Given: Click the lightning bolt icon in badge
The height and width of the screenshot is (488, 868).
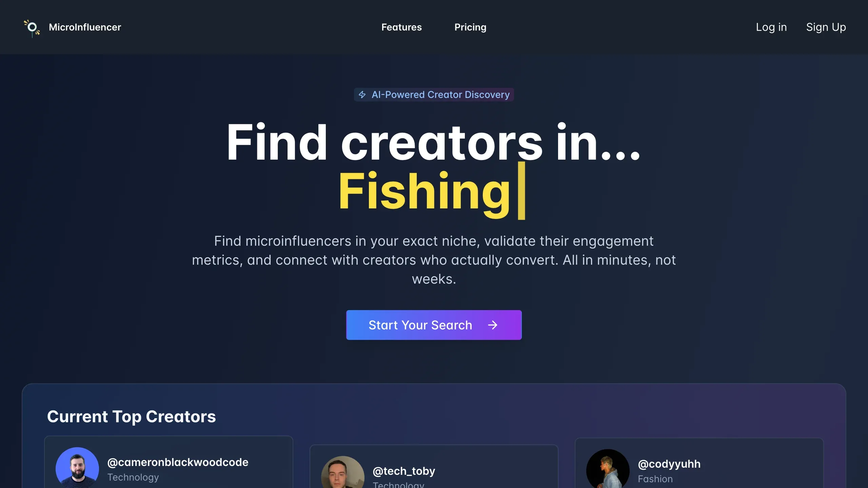Looking at the screenshot, I should (362, 95).
